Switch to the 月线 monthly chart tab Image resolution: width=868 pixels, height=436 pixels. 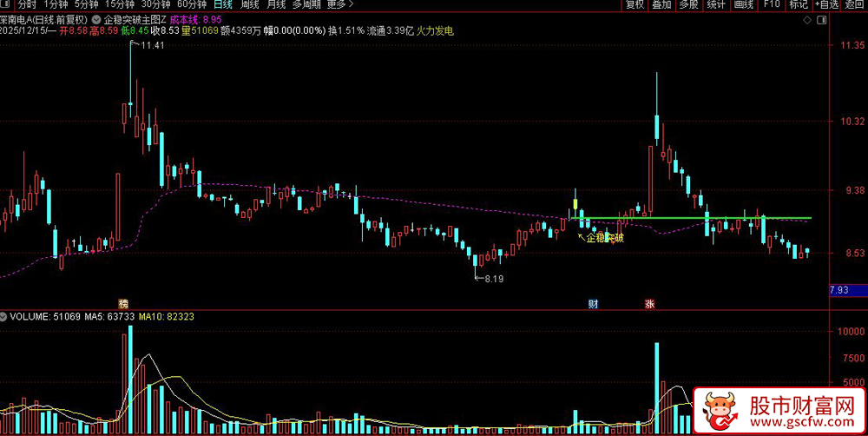coord(276,4)
